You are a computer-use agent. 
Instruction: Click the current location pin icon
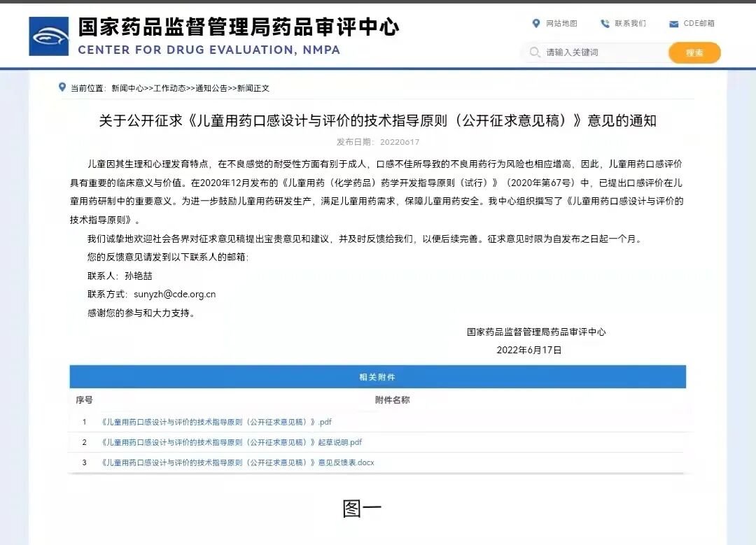point(62,87)
